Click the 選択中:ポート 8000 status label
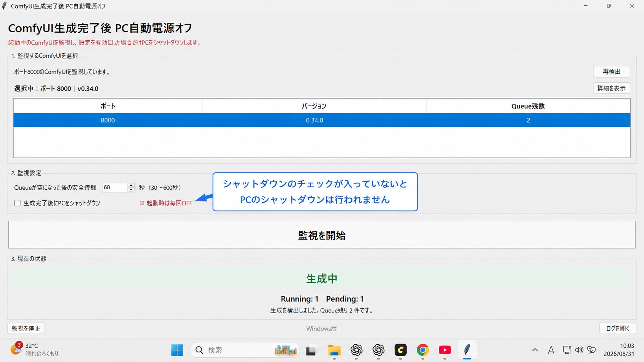The image size is (644, 362). (x=56, y=88)
